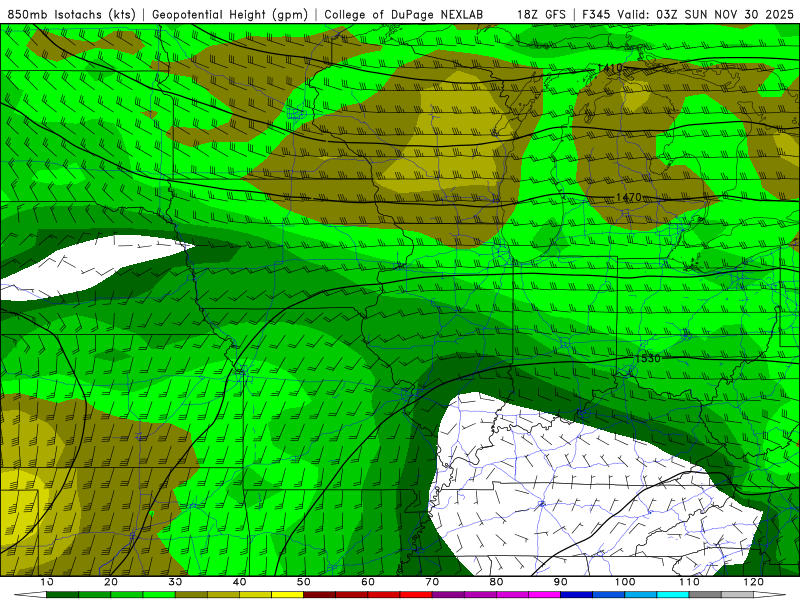The height and width of the screenshot is (600, 800).
Task: Click the legend value 70
Action: pos(432,582)
